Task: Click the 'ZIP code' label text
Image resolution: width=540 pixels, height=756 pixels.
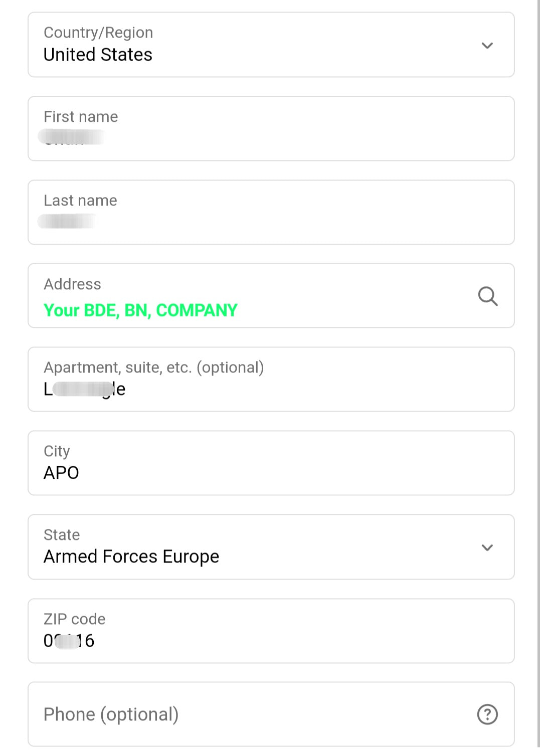Action: pos(74,619)
